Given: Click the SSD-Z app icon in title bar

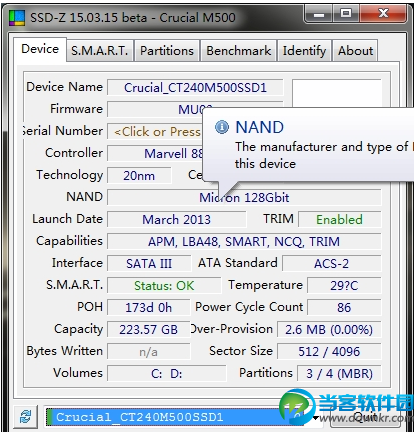Looking at the screenshot, I should pos(17,18).
